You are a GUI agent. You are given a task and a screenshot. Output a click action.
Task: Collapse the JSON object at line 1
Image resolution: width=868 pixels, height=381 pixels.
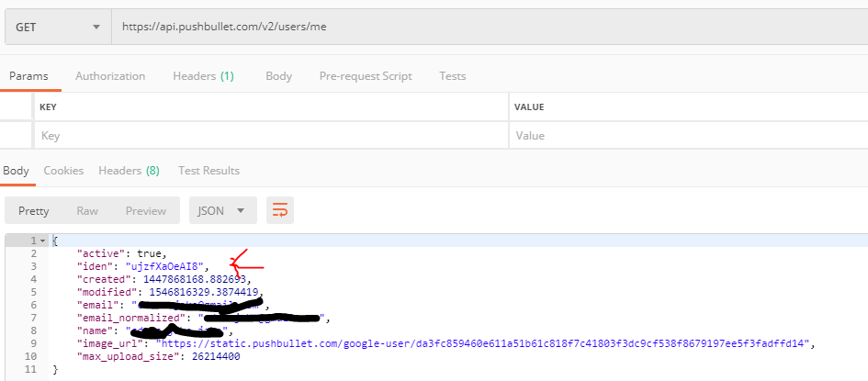click(42, 241)
